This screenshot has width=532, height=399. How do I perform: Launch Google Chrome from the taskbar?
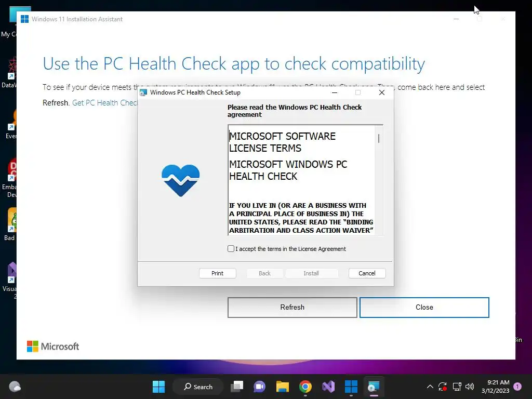point(305,387)
